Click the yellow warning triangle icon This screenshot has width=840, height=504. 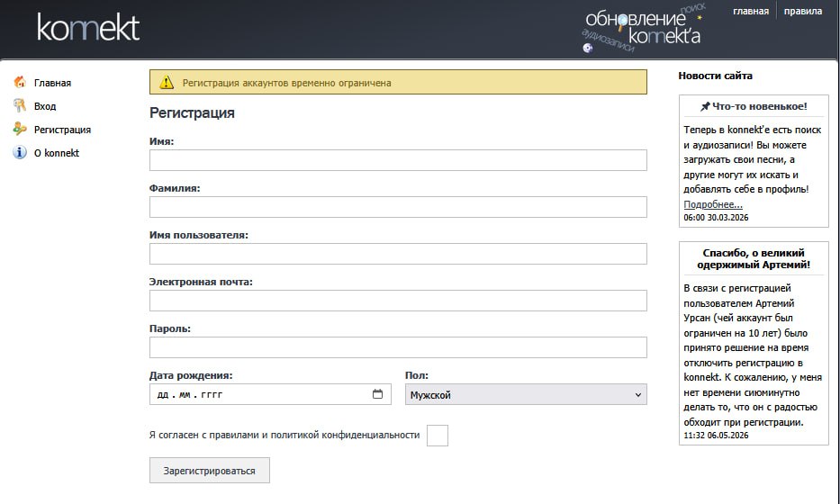coord(167,82)
